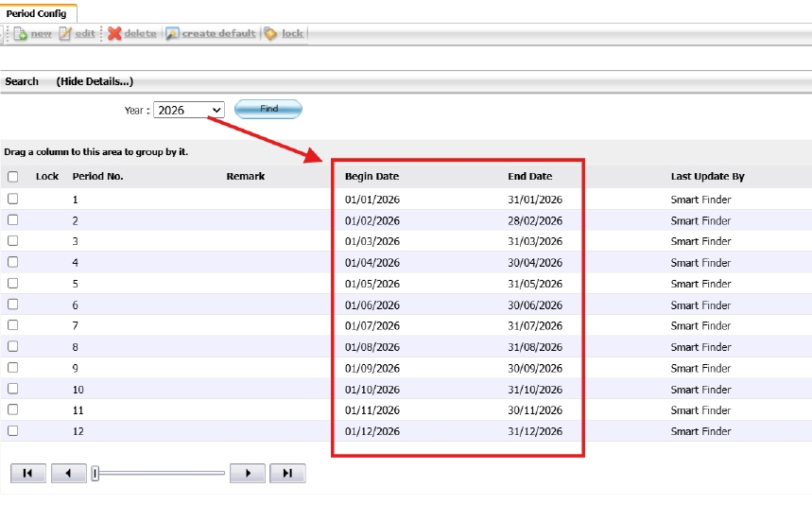Tick the checkbox for period 12
Screen dimensions: 812x505
[x=13, y=431]
